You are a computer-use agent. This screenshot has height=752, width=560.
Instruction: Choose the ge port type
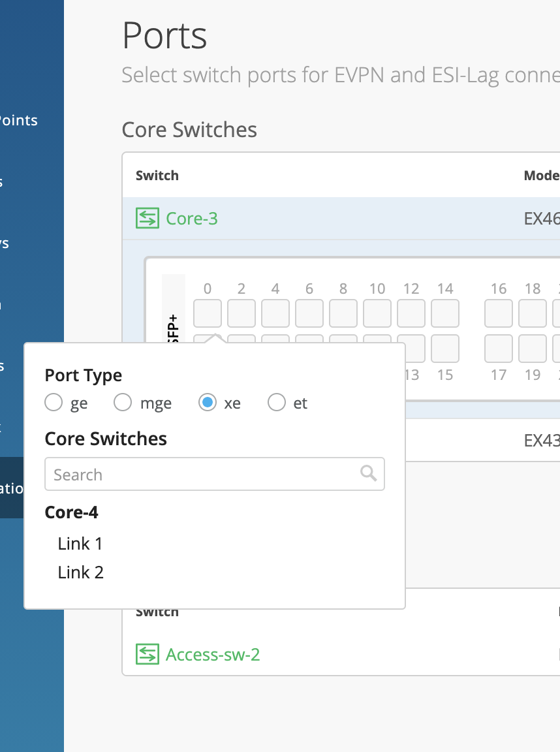click(54, 403)
